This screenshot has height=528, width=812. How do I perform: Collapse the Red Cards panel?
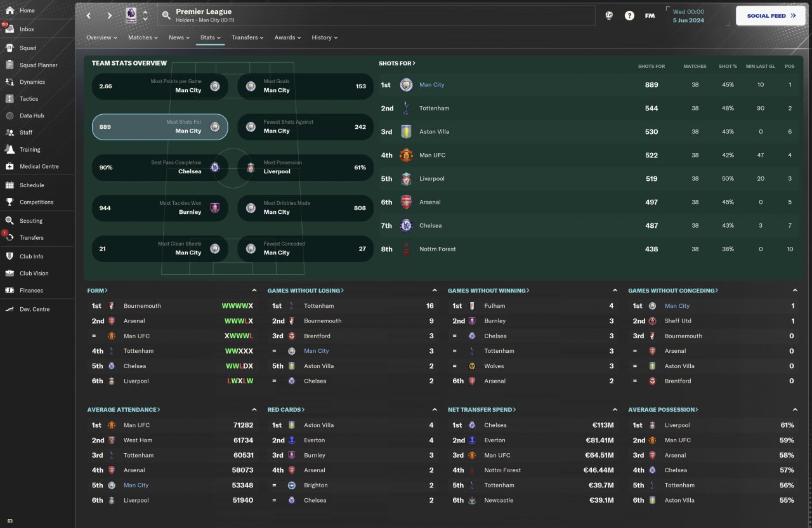pyautogui.click(x=435, y=410)
